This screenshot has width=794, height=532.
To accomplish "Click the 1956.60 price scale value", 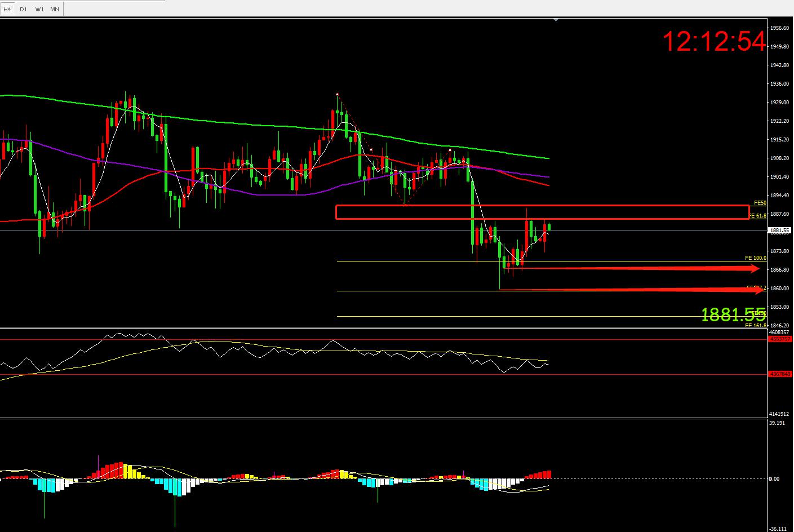I will point(779,28).
